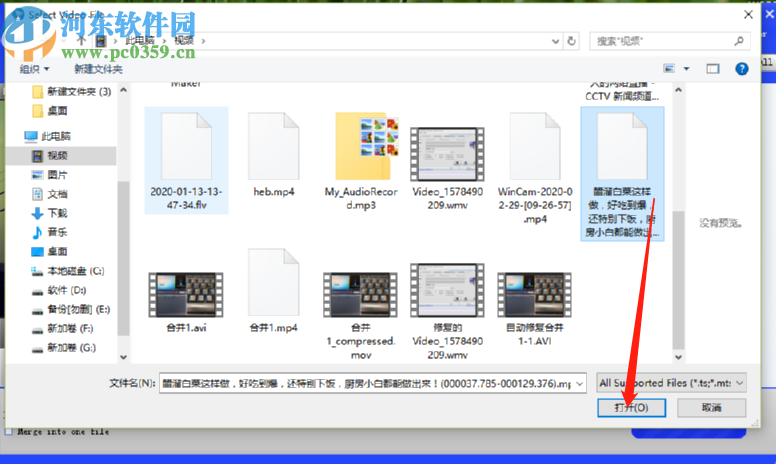
Task: Close the Select Video File dialog
Action: click(x=748, y=15)
